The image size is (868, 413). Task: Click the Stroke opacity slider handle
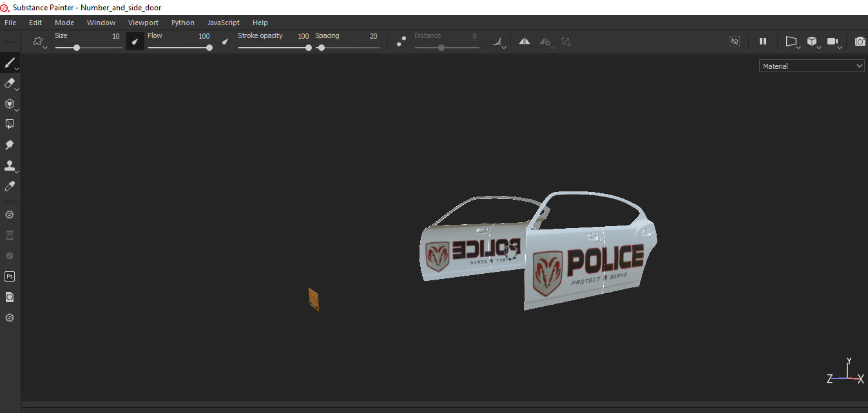[309, 48]
